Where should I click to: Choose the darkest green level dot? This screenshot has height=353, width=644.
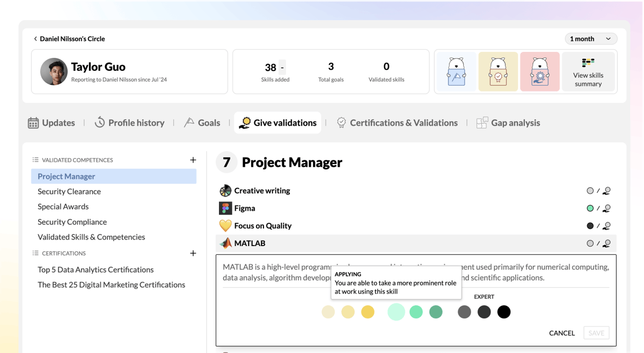(436, 312)
